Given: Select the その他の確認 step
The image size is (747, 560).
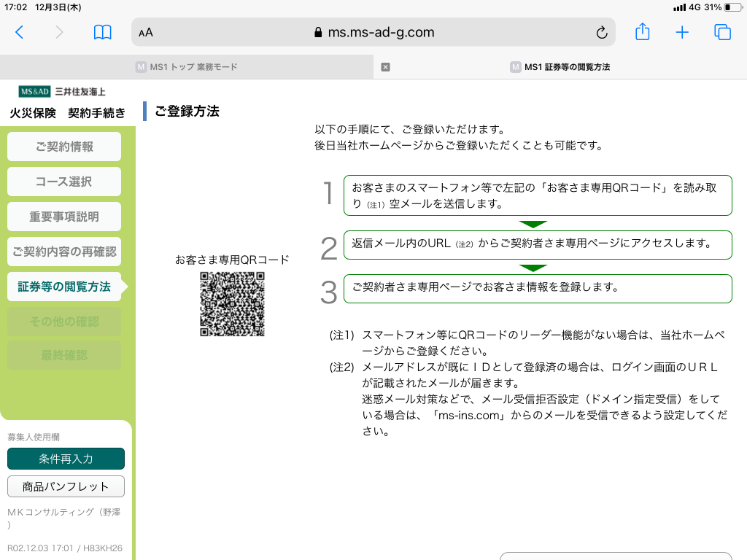Looking at the screenshot, I should click(x=64, y=322).
